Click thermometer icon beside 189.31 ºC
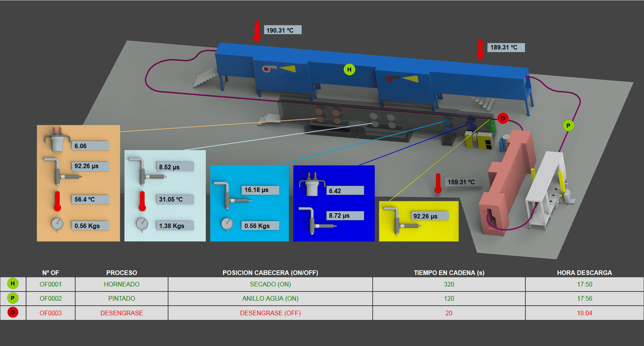Image resolution: width=644 pixels, height=346 pixels. pyautogui.click(x=480, y=49)
